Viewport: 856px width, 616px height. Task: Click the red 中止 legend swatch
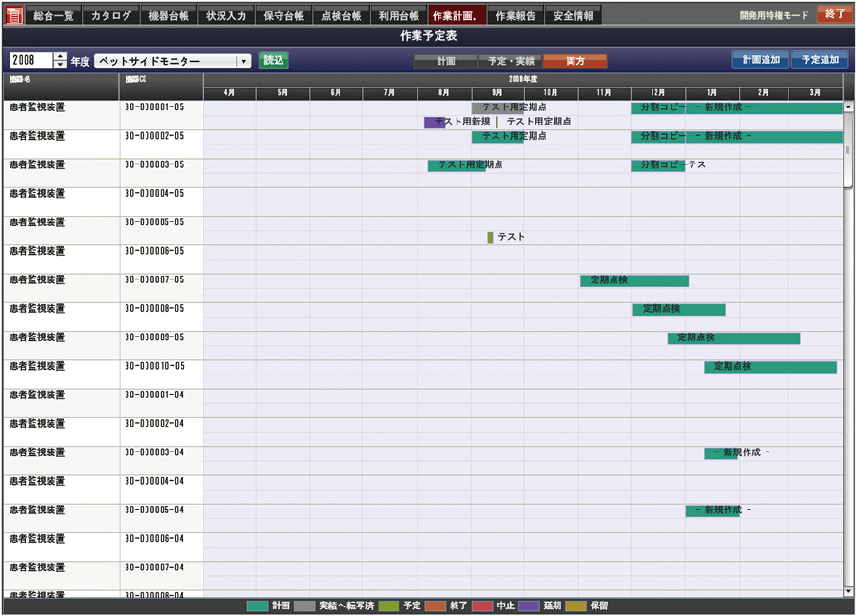coord(484,606)
